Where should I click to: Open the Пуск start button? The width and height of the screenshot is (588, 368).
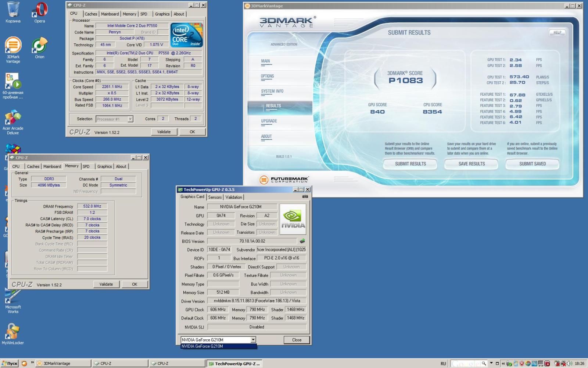coord(9,363)
